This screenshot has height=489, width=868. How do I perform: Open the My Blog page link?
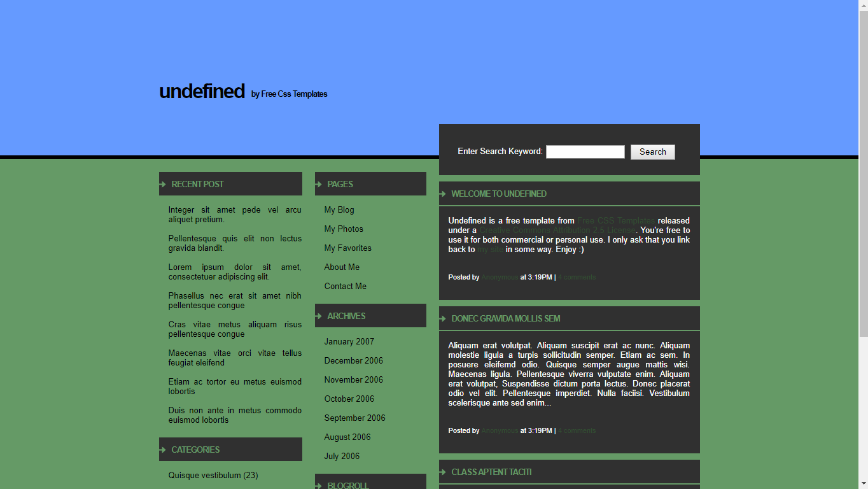coord(339,209)
